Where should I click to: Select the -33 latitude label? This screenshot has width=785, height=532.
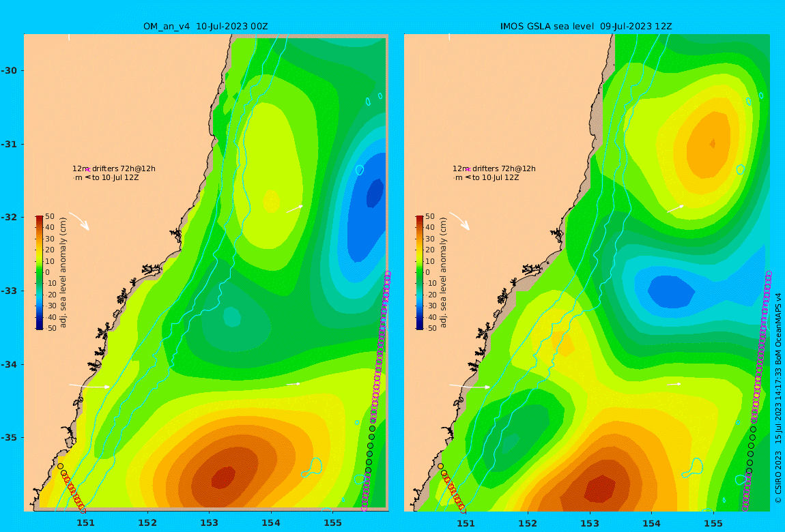click(x=10, y=291)
